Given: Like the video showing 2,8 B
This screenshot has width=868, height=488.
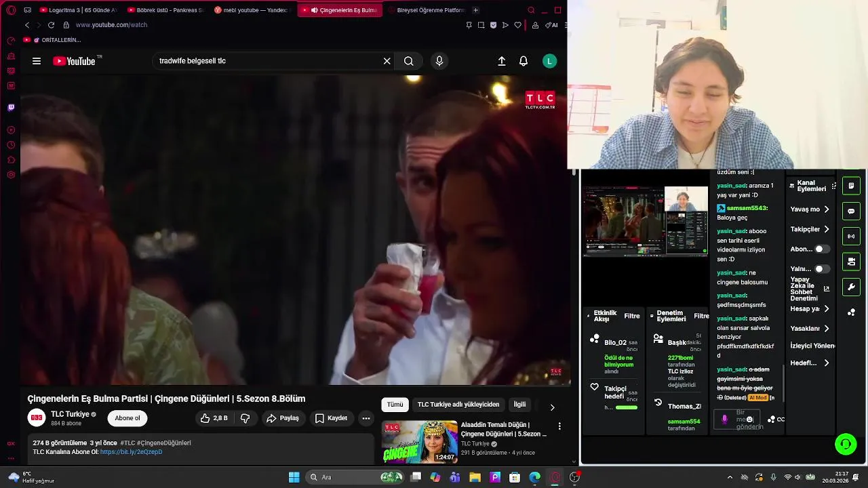Looking at the screenshot, I should [214, 418].
